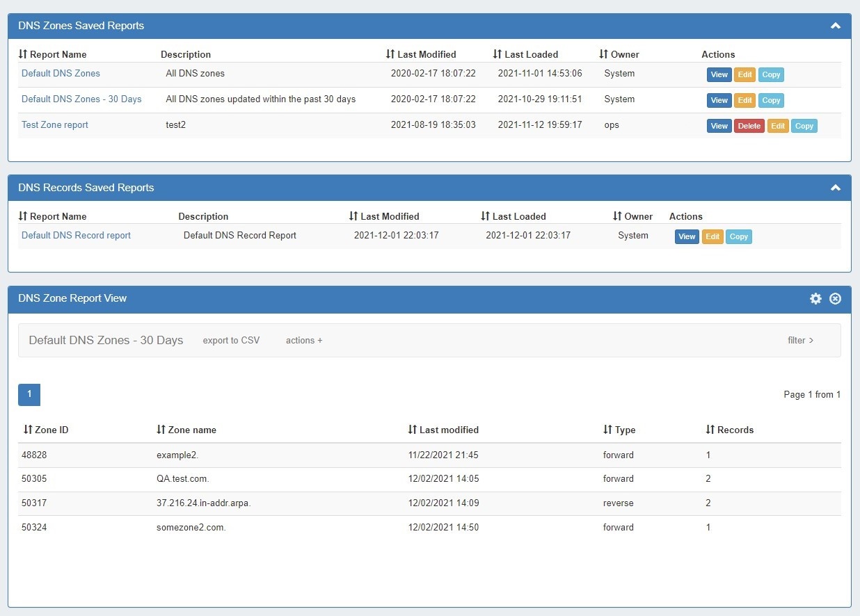Viewport: 860px width, 616px height.
Task: Sort zones saved reports by Owner
Action: coord(619,54)
